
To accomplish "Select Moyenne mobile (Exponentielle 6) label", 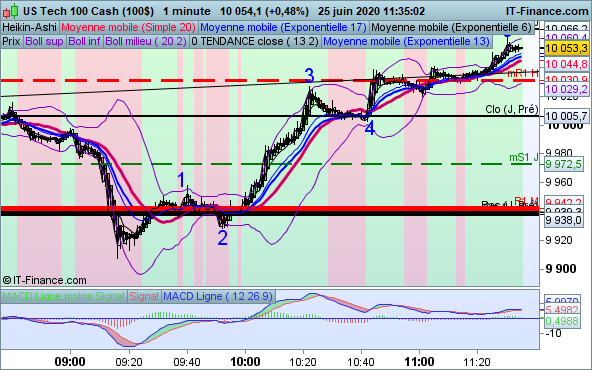I will (452, 28).
